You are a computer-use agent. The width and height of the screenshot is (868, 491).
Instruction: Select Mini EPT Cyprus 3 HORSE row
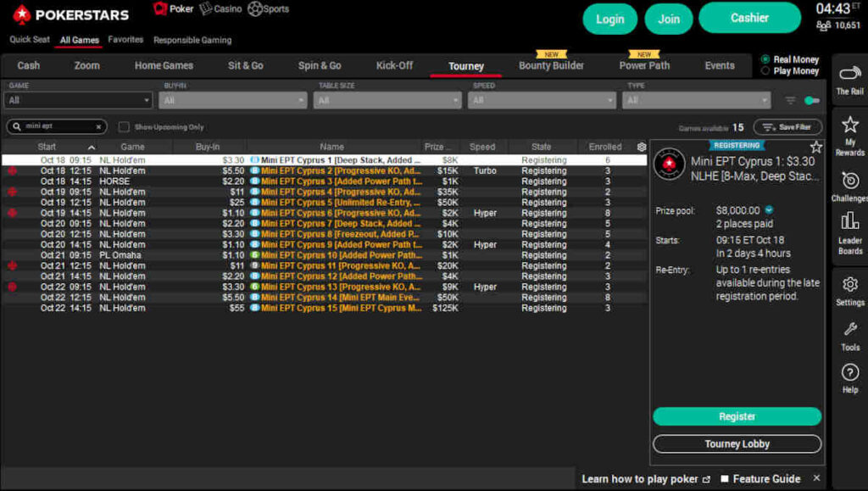pos(325,181)
